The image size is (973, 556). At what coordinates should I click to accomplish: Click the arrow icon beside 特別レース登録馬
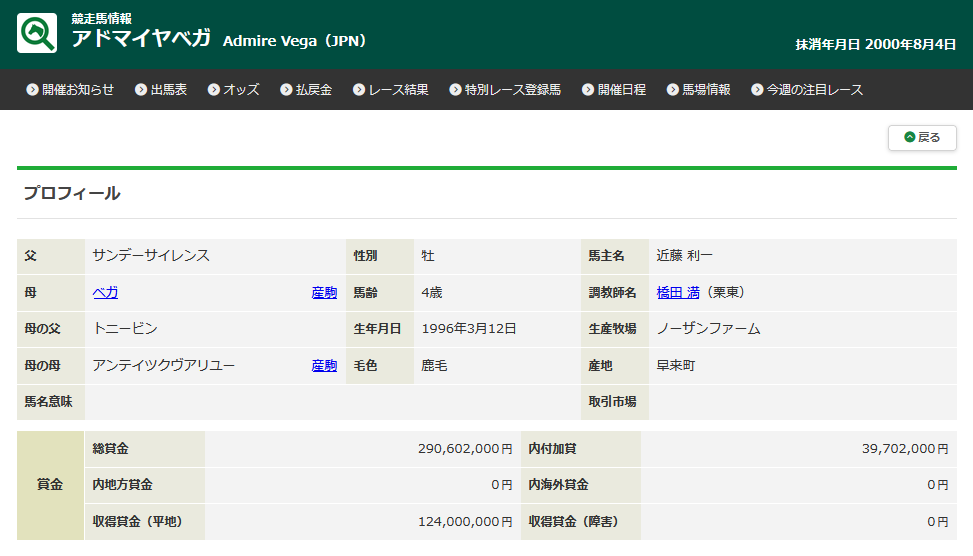455,89
